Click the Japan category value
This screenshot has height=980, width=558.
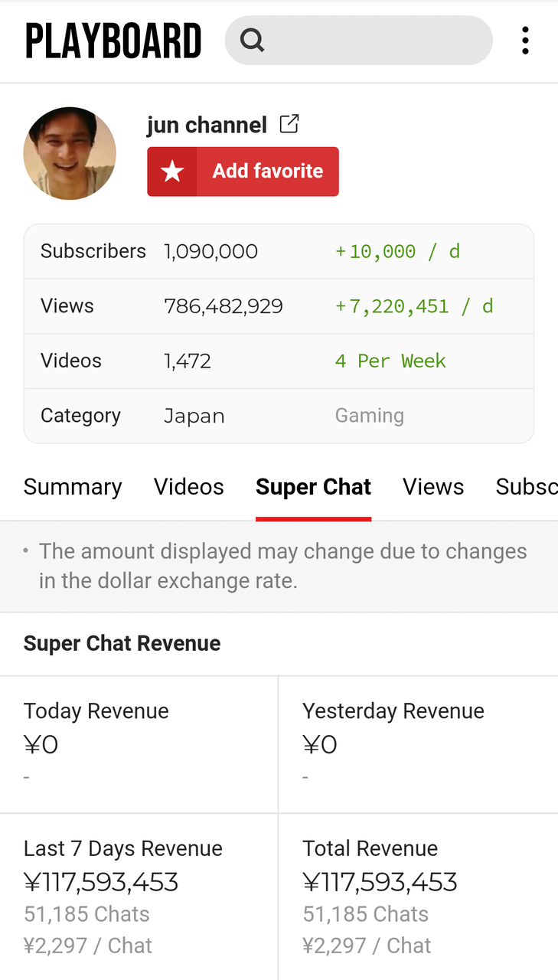click(194, 416)
